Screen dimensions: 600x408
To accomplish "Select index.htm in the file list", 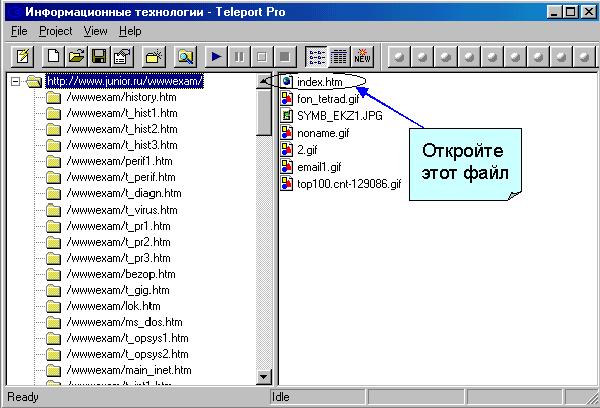I will pos(320,81).
